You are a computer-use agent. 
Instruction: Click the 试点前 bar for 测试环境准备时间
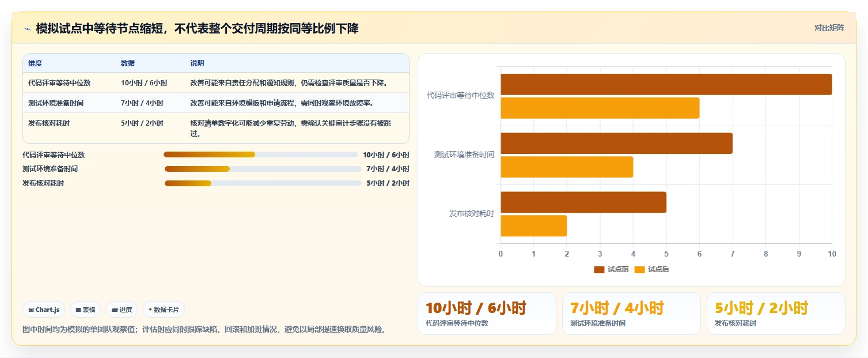click(x=617, y=143)
